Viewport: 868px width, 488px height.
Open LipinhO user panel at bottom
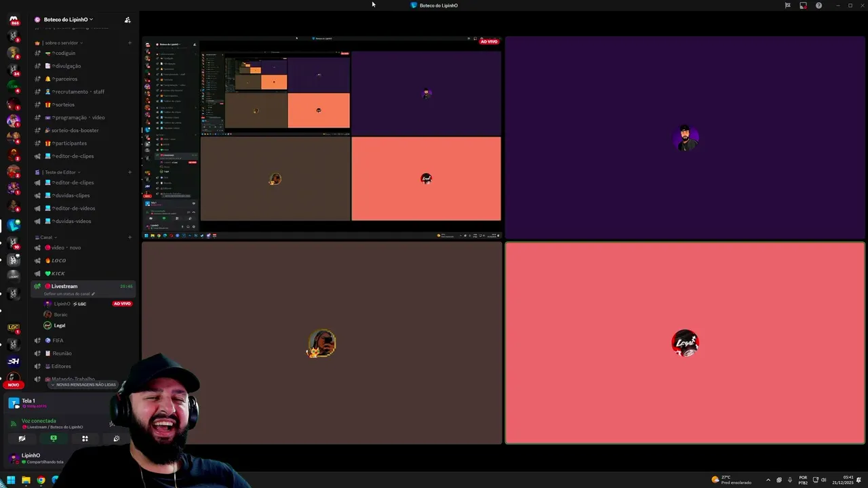pos(37,458)
